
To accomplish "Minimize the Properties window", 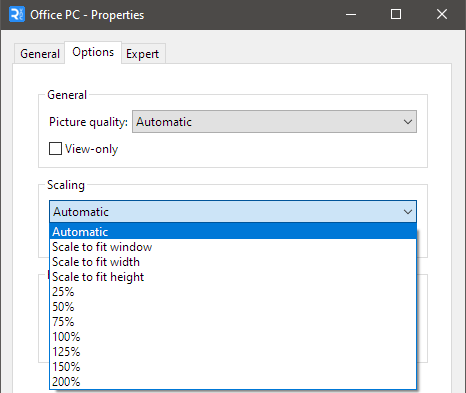I will 351,14.
